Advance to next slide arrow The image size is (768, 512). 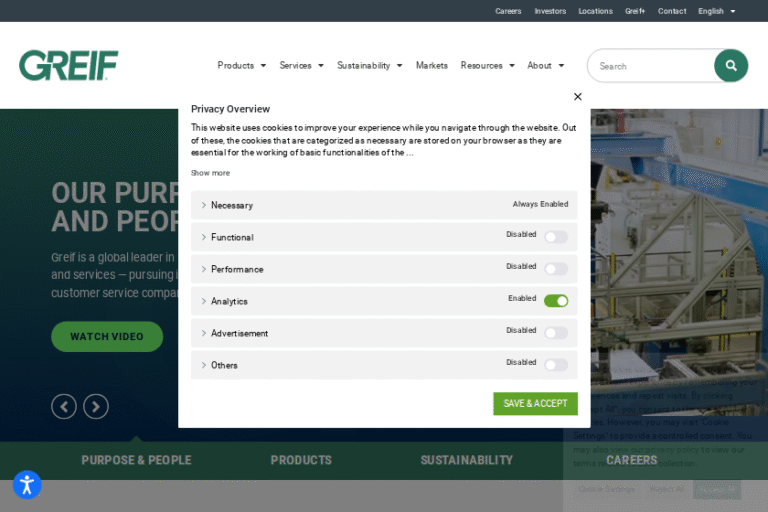96,406
